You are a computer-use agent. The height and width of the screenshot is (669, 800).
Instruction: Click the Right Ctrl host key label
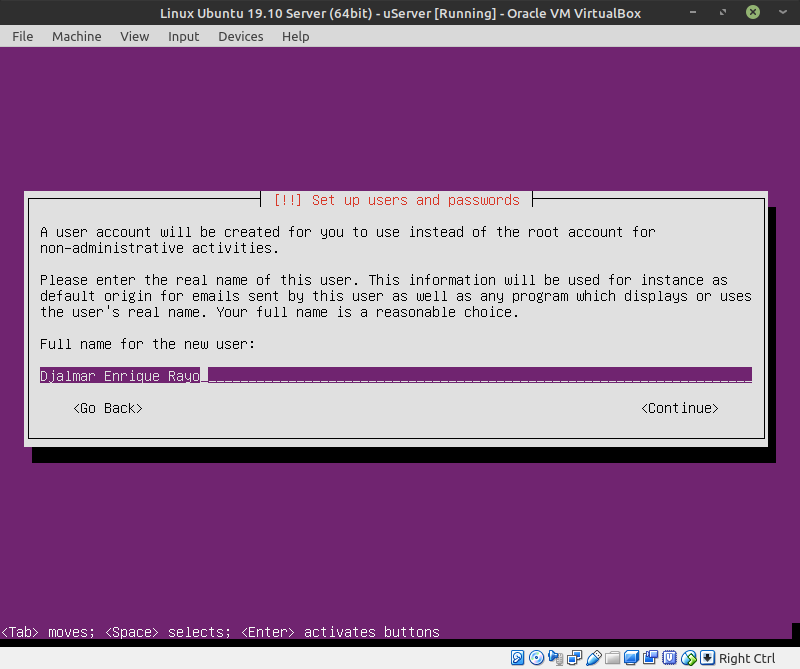747,658
